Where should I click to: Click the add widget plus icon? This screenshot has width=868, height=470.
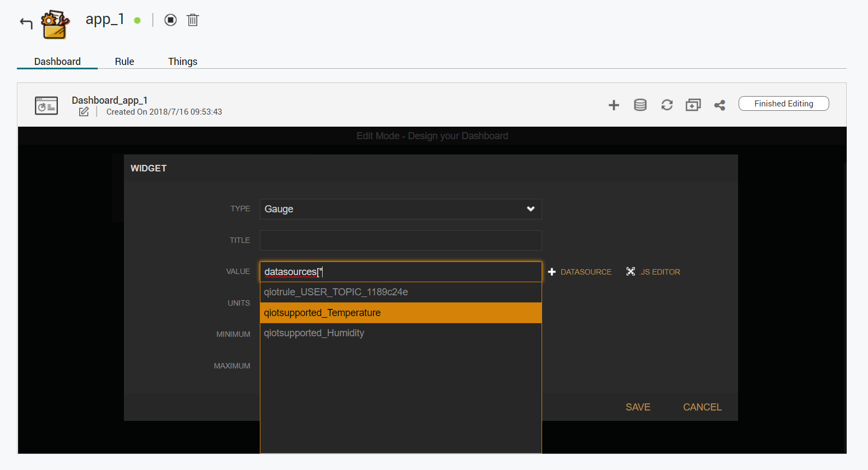[614, 105]
